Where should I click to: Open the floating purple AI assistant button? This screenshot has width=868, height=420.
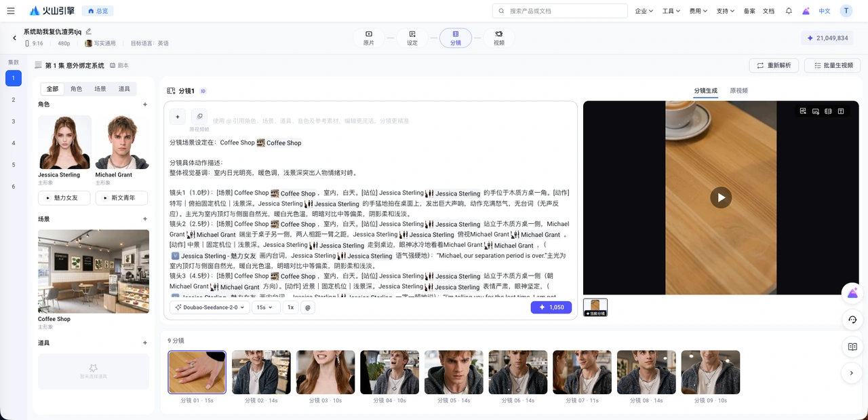[x=852, y=293]
